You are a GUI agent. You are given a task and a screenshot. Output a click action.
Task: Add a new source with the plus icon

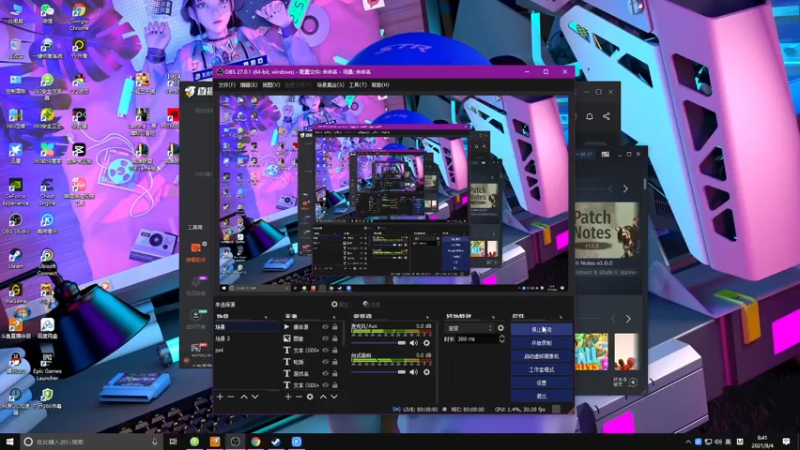point(288,396)
